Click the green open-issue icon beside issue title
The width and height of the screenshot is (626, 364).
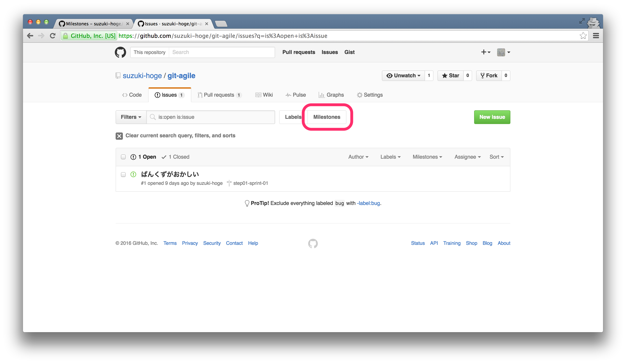(x=133, y=174)
